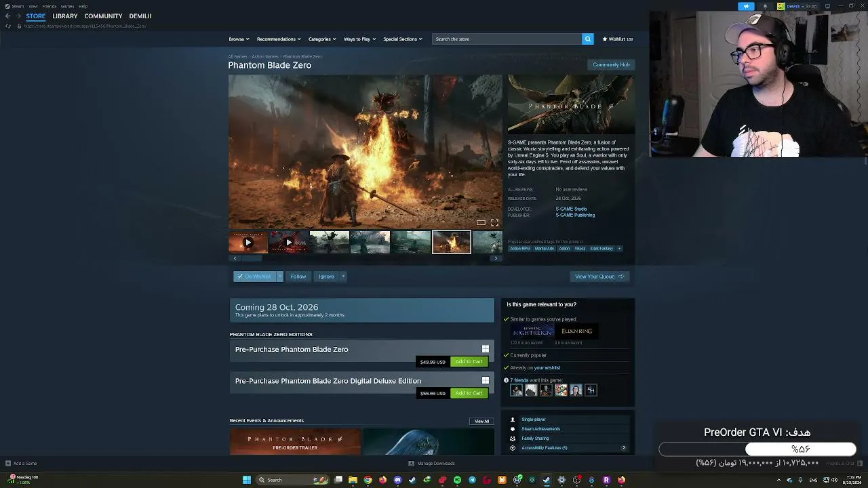868x488 pixels.
Task: Play the first trailer thumbnail
Action: [248, 242]
